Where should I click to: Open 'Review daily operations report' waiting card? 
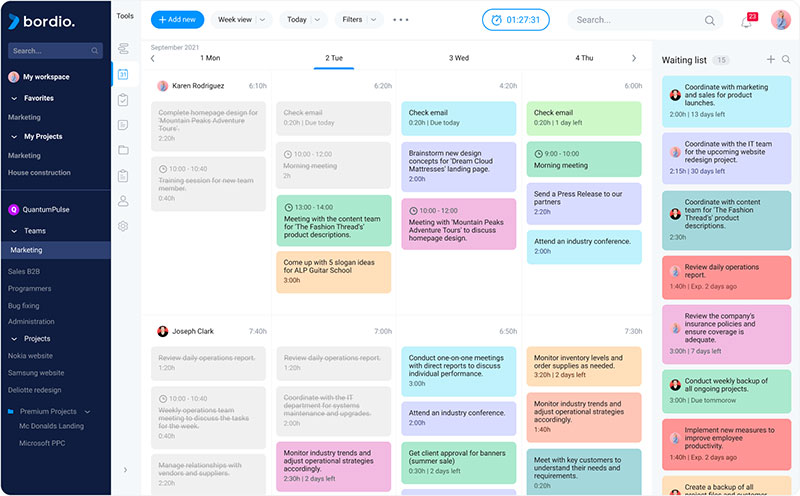point(726,277)
